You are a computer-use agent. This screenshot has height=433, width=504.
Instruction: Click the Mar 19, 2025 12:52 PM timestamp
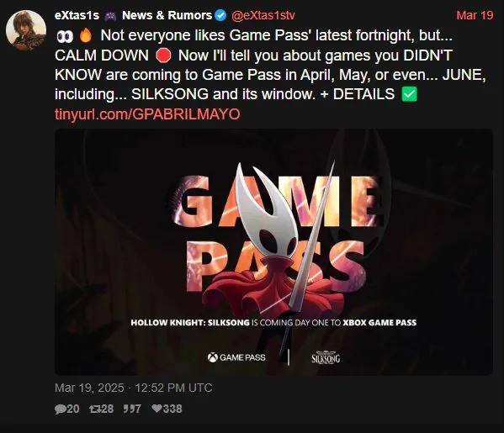[134, 388]
